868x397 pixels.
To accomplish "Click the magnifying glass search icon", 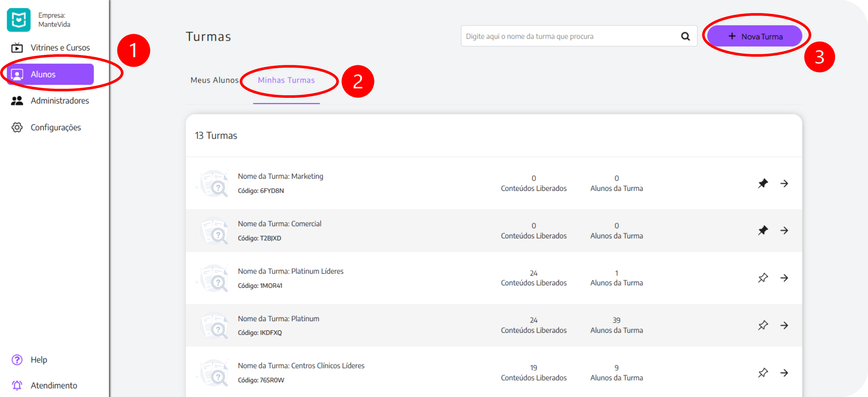I will point(685,36).
